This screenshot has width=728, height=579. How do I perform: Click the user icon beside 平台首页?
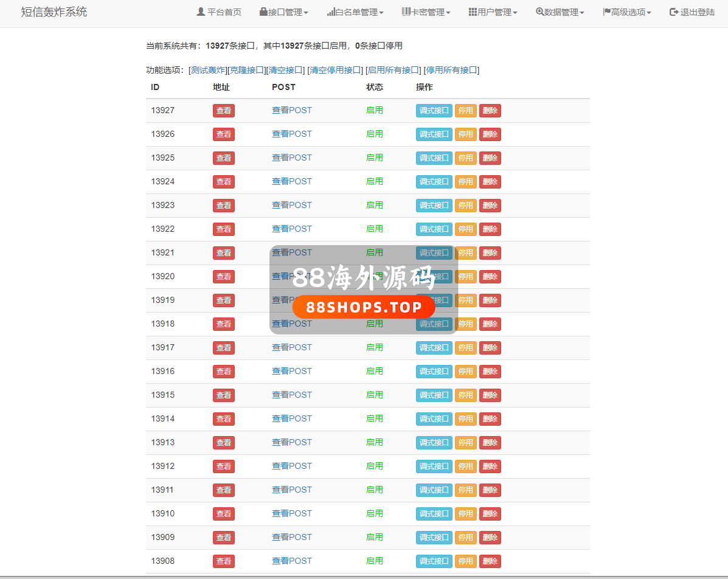(x=201, y=12)
